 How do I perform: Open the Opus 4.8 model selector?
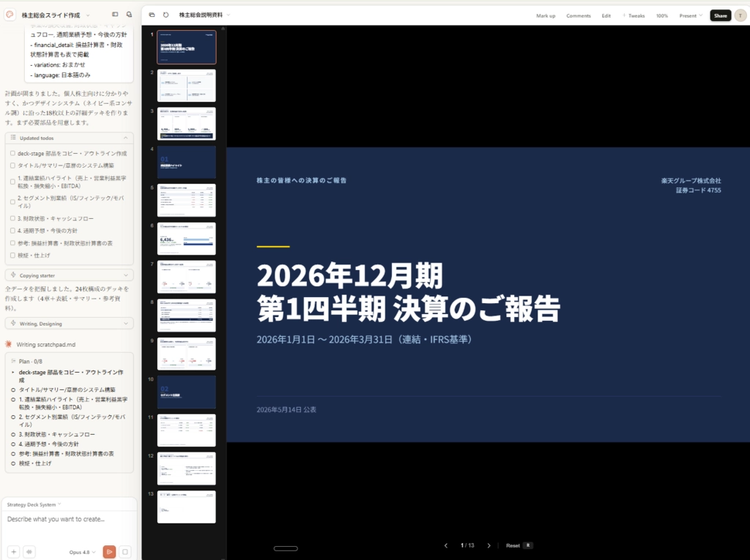(x=82, y=552)
